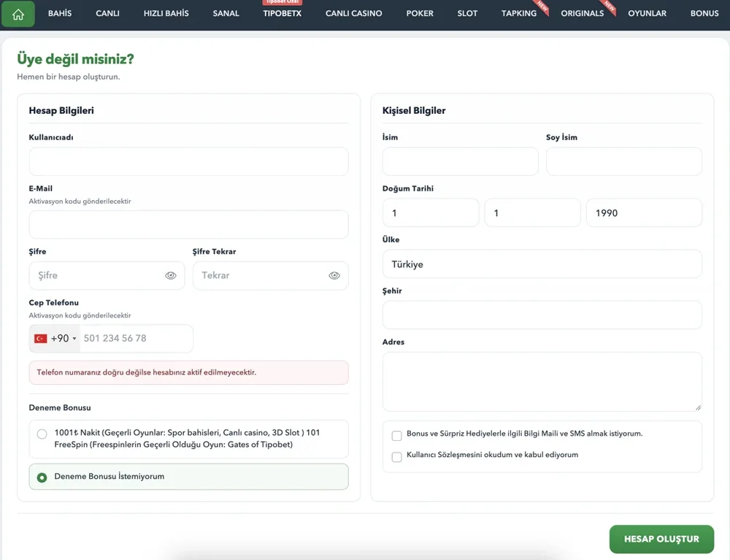Image resolution: width=730 pixels, height=560 pixels.
Task: Select the 1001₺ Nakit bonus radio option
Action: [42, 434]
